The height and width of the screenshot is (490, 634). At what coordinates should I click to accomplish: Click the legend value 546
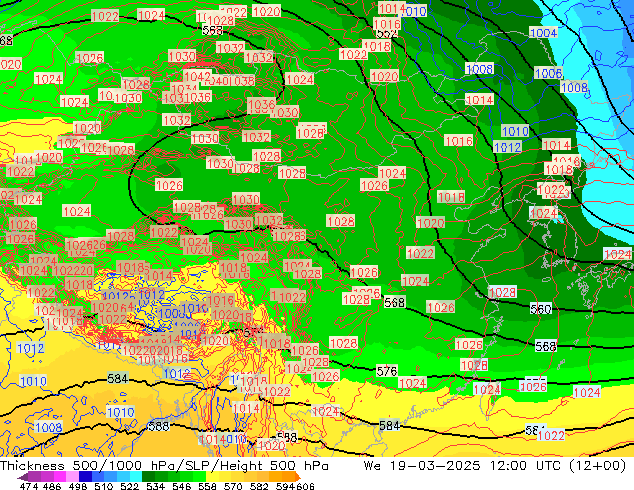pyautogui.click(x=182, y=486)
